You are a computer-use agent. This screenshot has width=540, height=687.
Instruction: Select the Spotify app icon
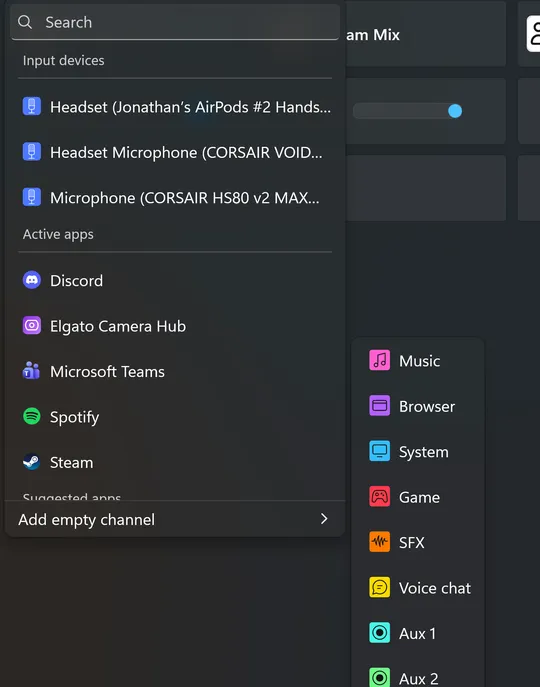tap(32, 416)
